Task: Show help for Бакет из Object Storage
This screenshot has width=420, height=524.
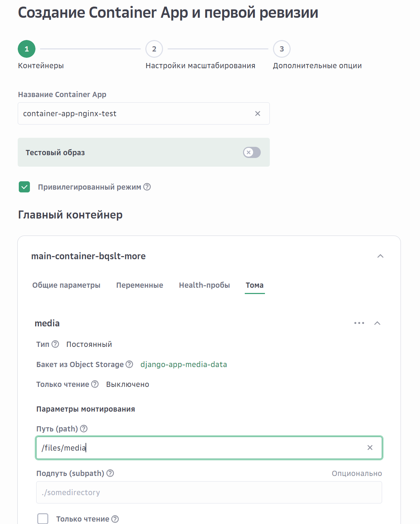Action: [x=129, y=364]
